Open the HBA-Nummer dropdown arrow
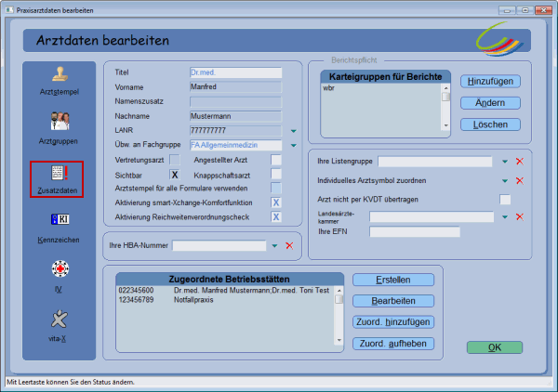Image resolution: width=558 pixels, height=392 pixels. coord(274,245)
